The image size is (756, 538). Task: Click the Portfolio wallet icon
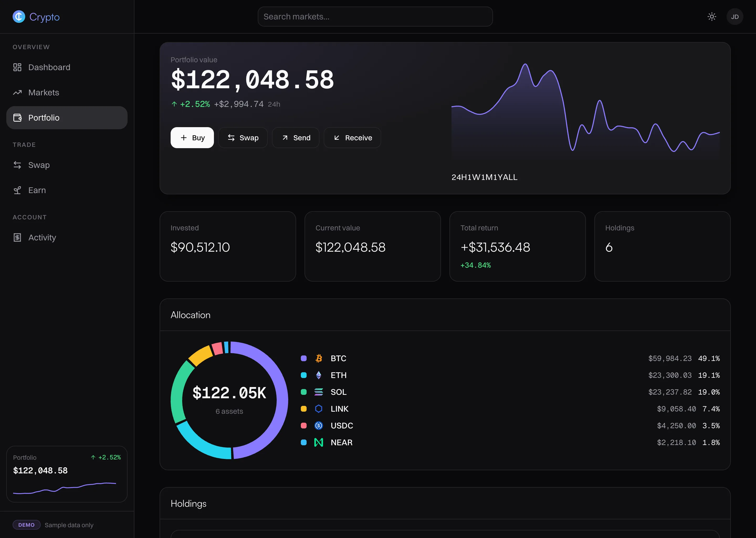pyautogui.click(x=17, y=118)
